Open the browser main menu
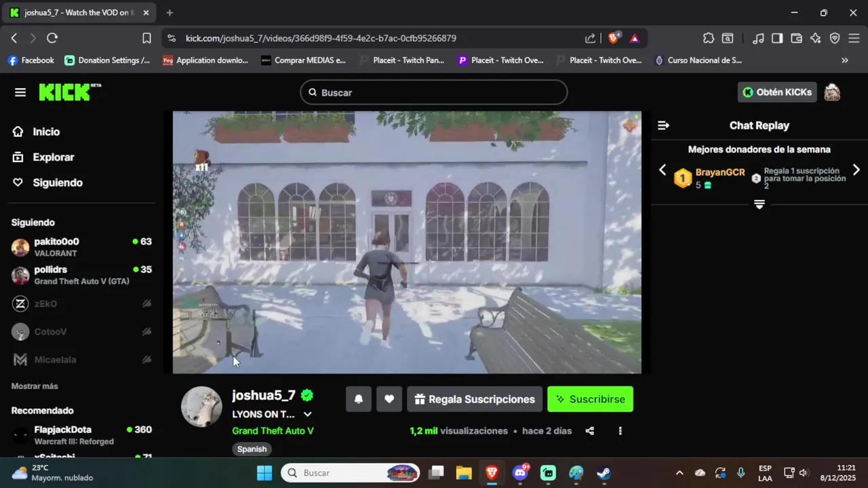Image resolution: width=868 pixels, height=488 pixels. coord(854,39)
